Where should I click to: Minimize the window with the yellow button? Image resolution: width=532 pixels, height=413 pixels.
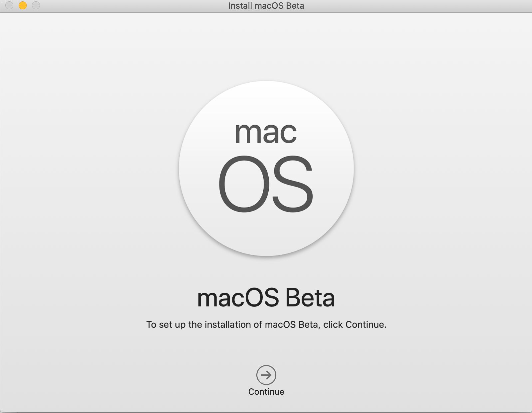point(23,5)
